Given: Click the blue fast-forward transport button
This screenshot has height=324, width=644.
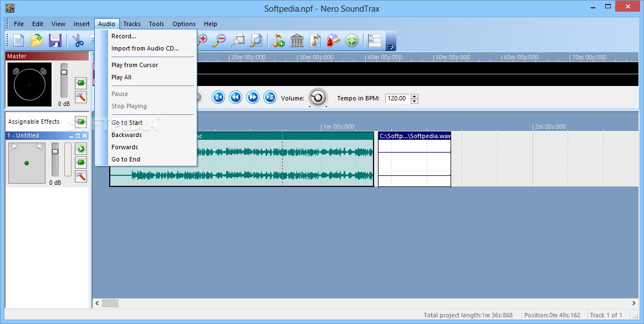Looking at the screenshot, I should [x=253, y=97].
